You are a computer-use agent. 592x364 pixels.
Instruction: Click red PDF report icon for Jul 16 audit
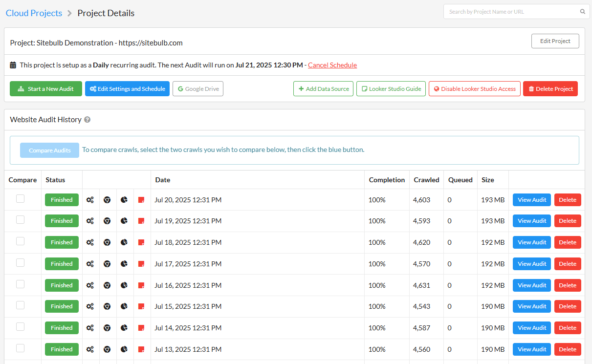(x=141, y=285)
